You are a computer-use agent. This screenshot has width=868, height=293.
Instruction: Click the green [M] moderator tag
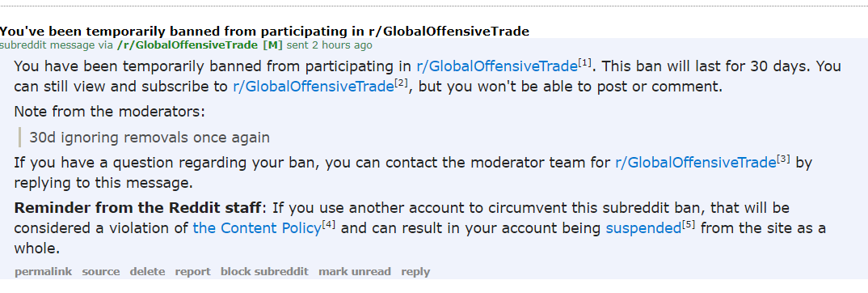click(273, 45)
